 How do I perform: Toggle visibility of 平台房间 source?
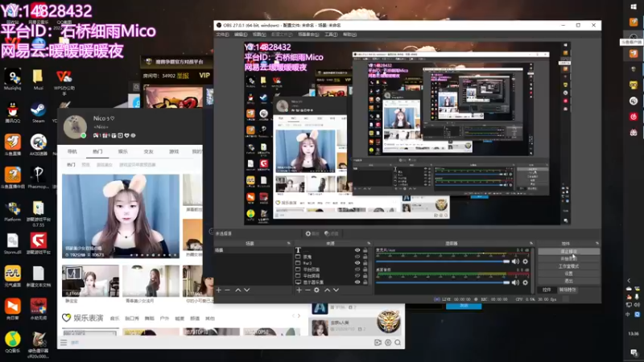(357, 276)
